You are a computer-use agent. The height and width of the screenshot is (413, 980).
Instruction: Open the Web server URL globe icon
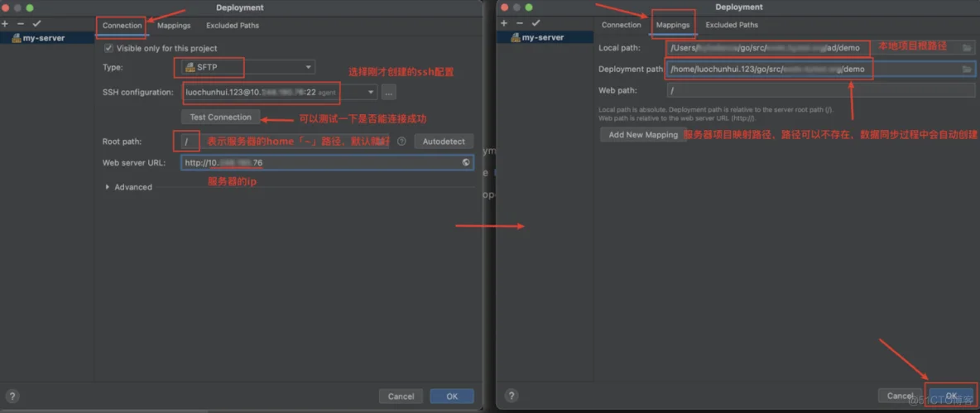(x=466, y=163)
